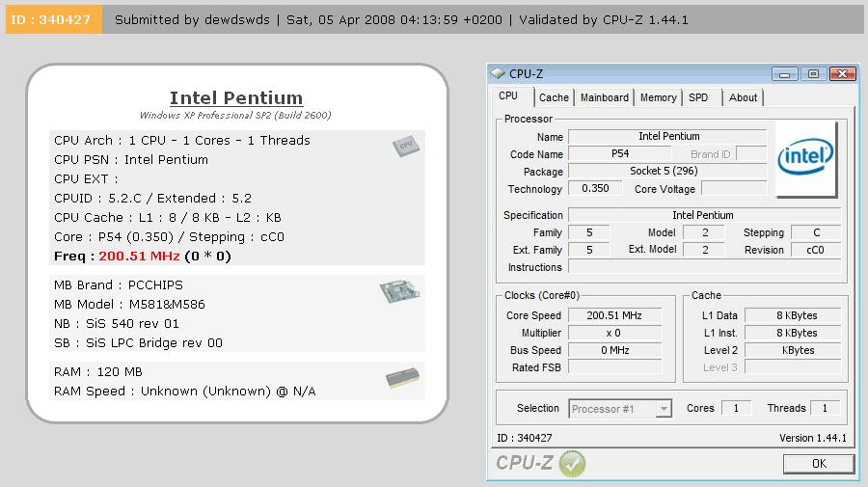Click 'SB : SiS LPC Bridge rev 00' row

pos(138,343)
